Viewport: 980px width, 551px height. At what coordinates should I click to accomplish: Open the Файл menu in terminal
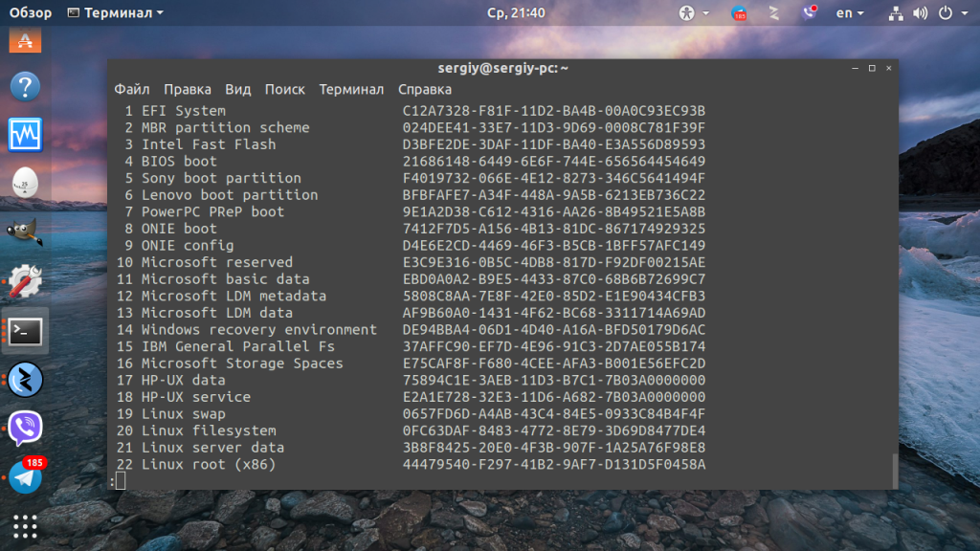[x=131, y=89]
